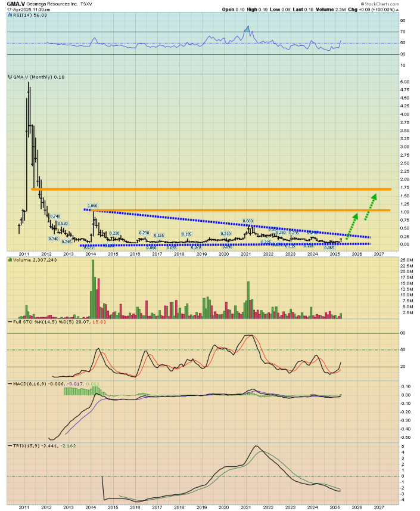Click the 80 level on the stochastic axis
This screenshot has width=420, height=511.
pyautogui.click(x=403, y=333)
